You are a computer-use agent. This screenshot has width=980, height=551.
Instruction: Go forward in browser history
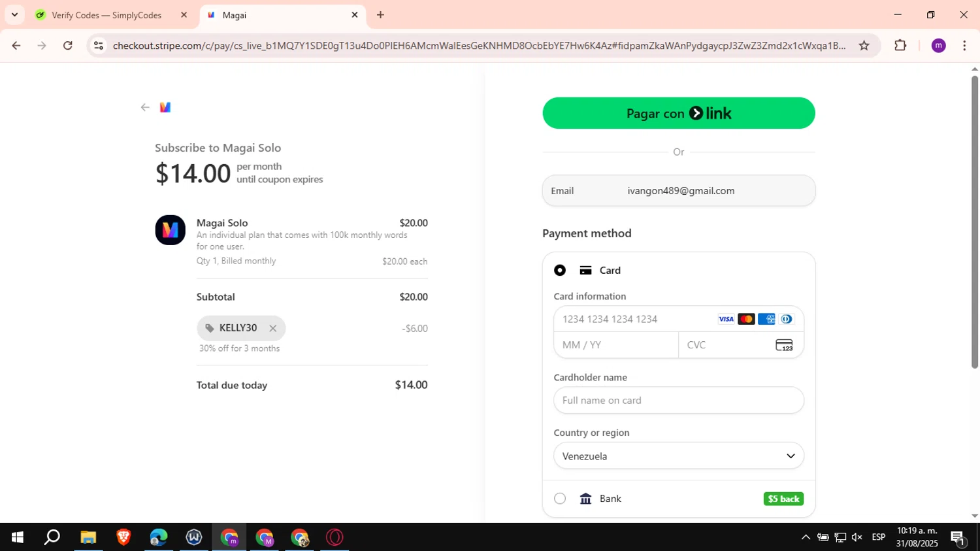tap(42, 45)
